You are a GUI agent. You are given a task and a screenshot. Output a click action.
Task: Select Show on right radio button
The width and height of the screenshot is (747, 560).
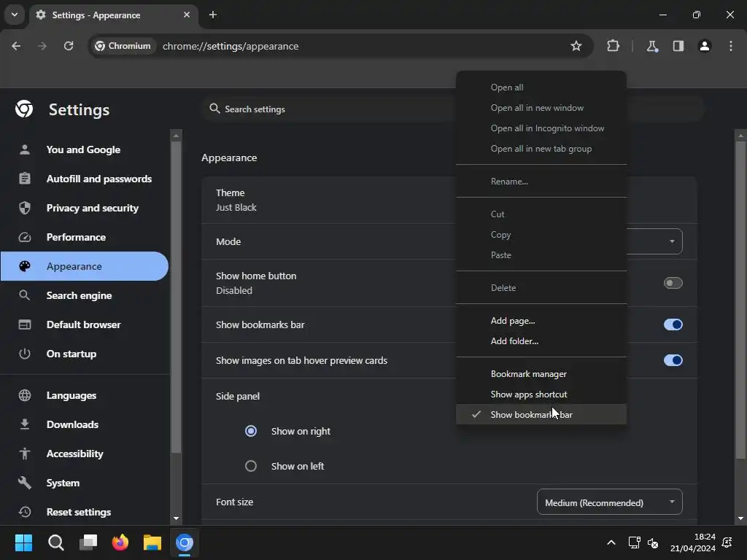251,431
